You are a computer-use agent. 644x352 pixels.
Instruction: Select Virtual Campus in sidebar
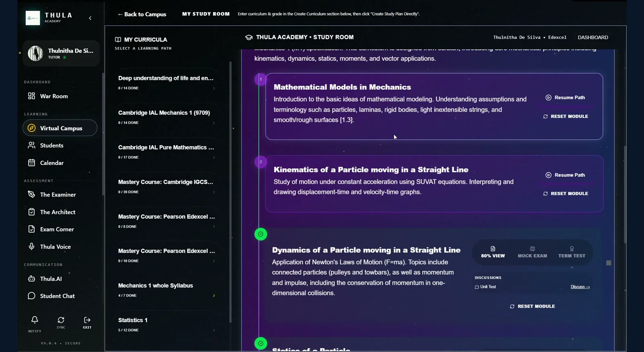(x=60, y=128)
